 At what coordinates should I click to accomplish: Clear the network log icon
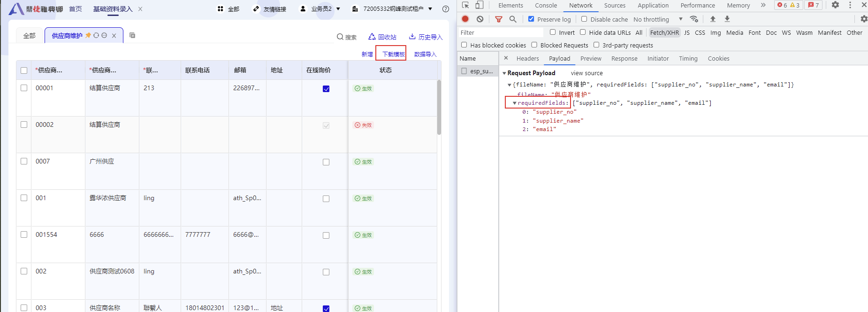(480, 19)
